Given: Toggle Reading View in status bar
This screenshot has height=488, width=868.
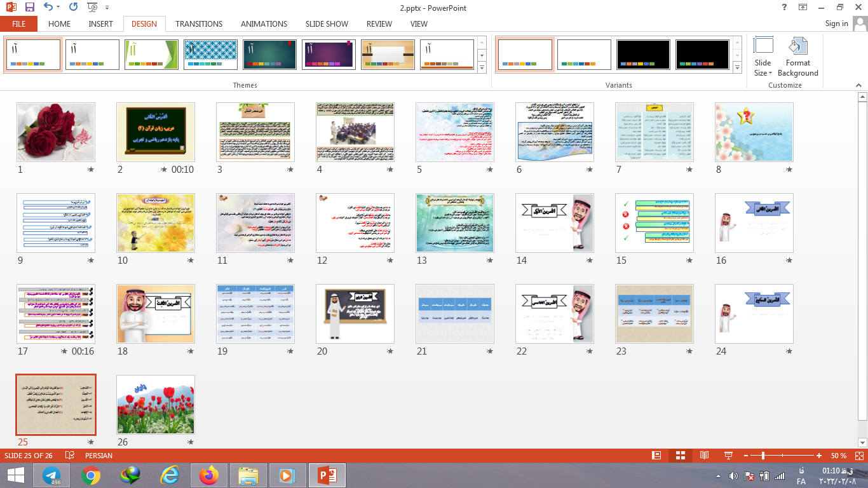Looking at the screenshot, I should (x=704, y=456).
